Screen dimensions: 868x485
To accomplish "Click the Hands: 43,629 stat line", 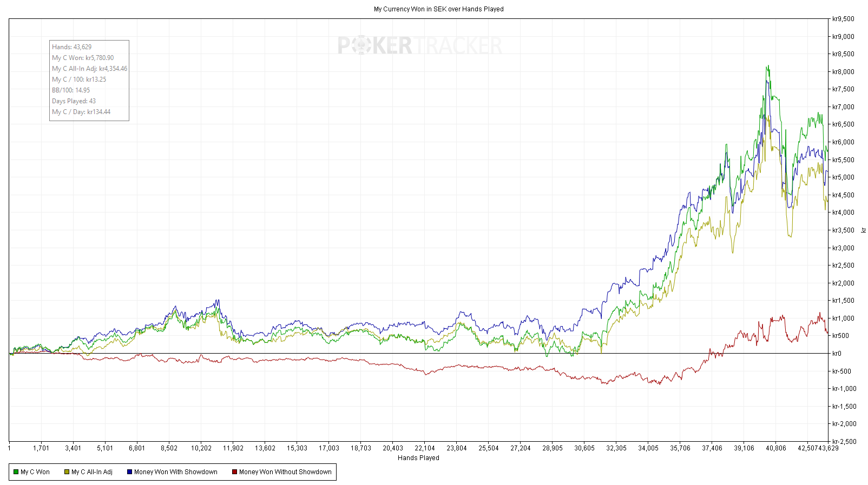I will pos(72,47).
